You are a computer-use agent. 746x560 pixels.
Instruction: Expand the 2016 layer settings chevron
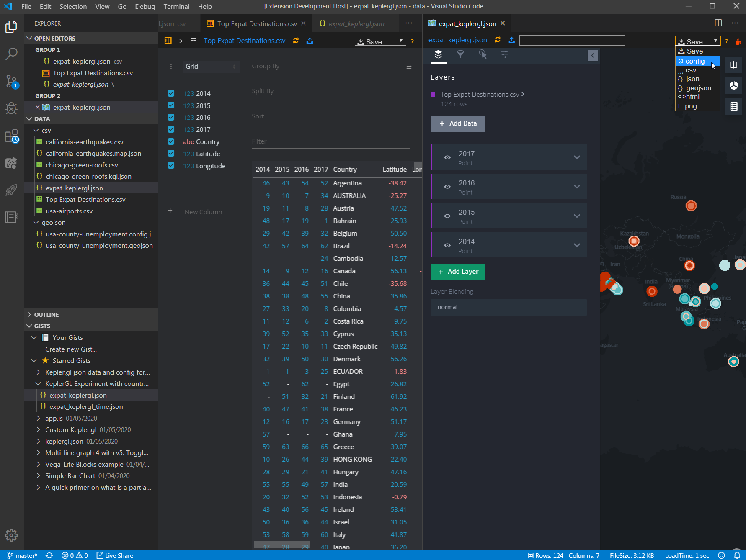click(x=577, y=187)
